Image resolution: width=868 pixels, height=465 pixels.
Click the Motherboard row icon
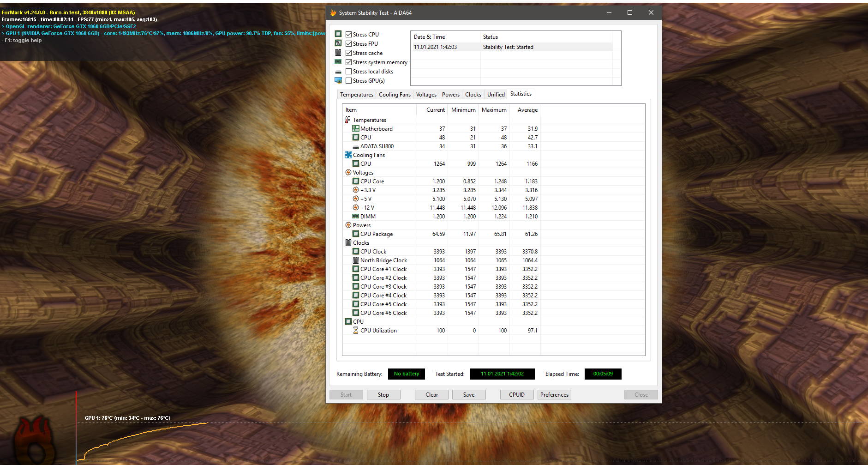356,128
